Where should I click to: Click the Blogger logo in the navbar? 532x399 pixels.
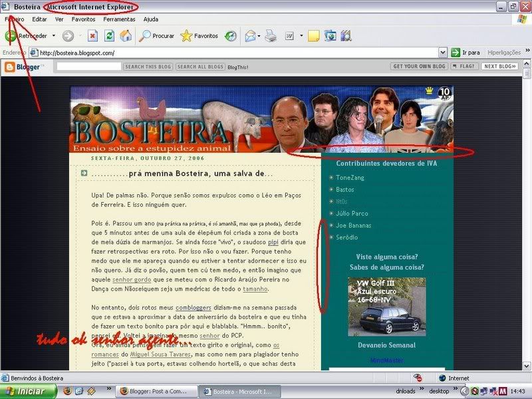click(23, 67)
